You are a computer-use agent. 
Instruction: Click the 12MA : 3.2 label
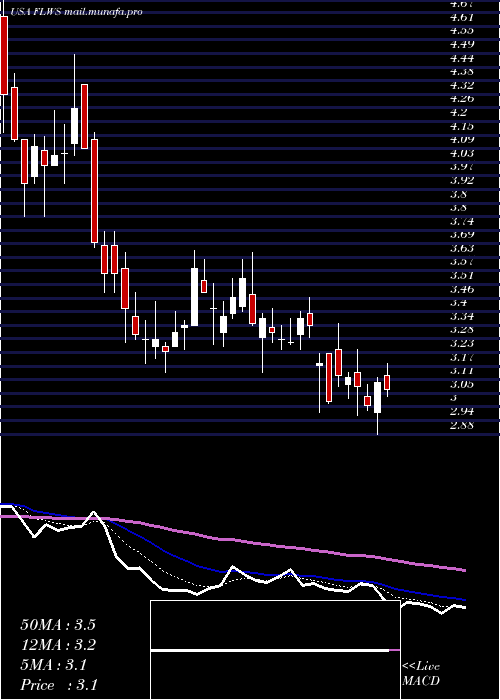click(x=58, y=645)
